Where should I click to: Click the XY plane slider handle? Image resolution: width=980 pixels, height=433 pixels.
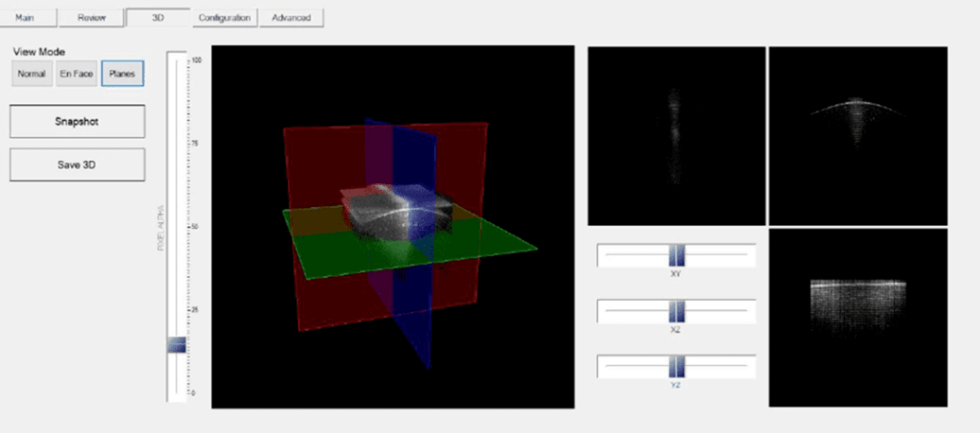(677, 255)
